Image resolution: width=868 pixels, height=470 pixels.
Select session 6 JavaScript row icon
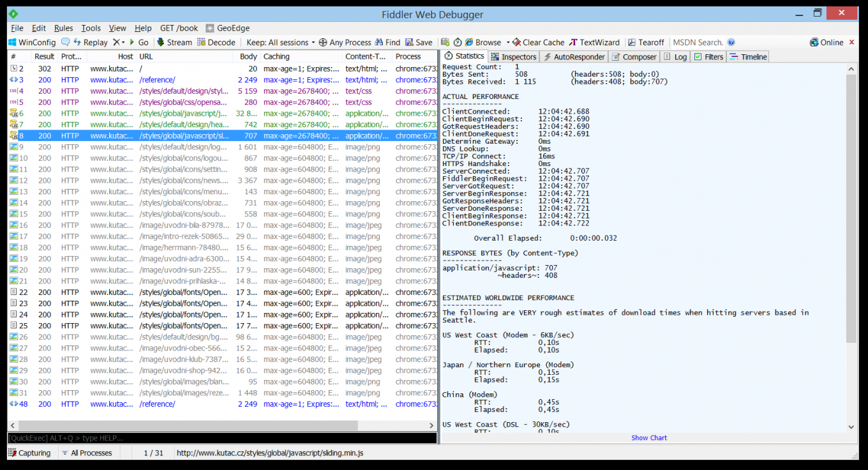tap(13, 113)
